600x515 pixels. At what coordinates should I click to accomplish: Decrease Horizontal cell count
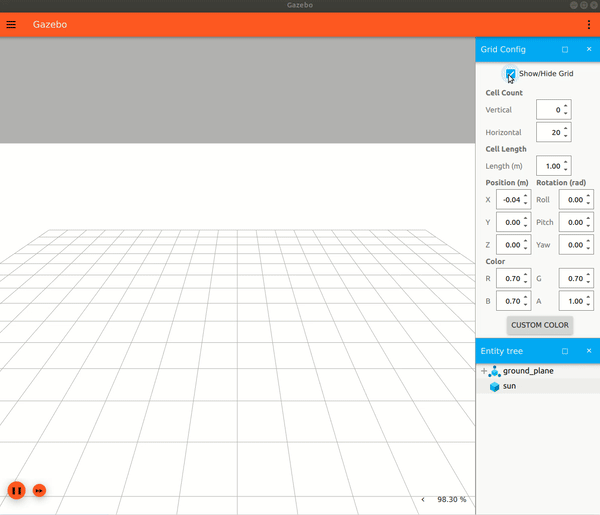566,136
